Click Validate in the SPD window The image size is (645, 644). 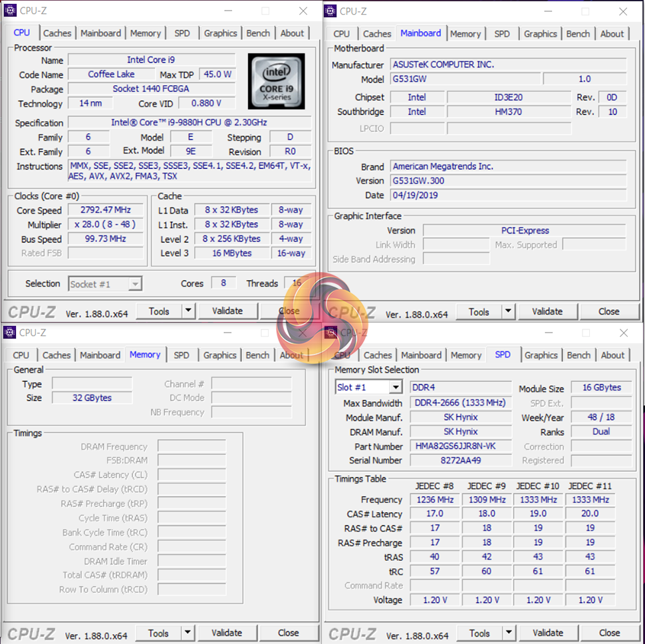click(548, 633)
